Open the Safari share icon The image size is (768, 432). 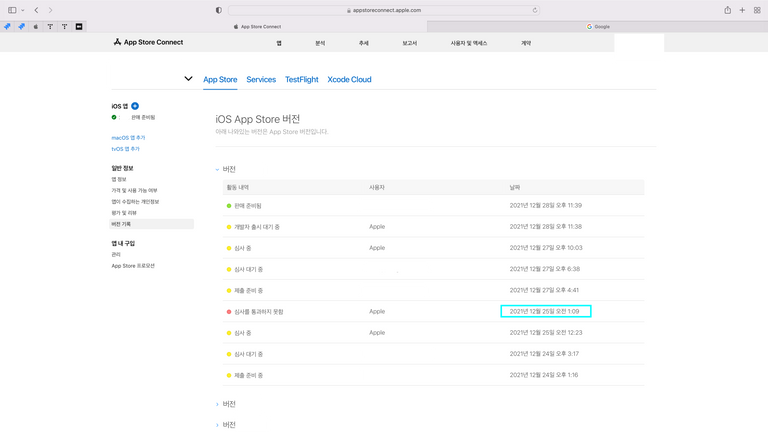pyautogui.click(x=728, y=10)
